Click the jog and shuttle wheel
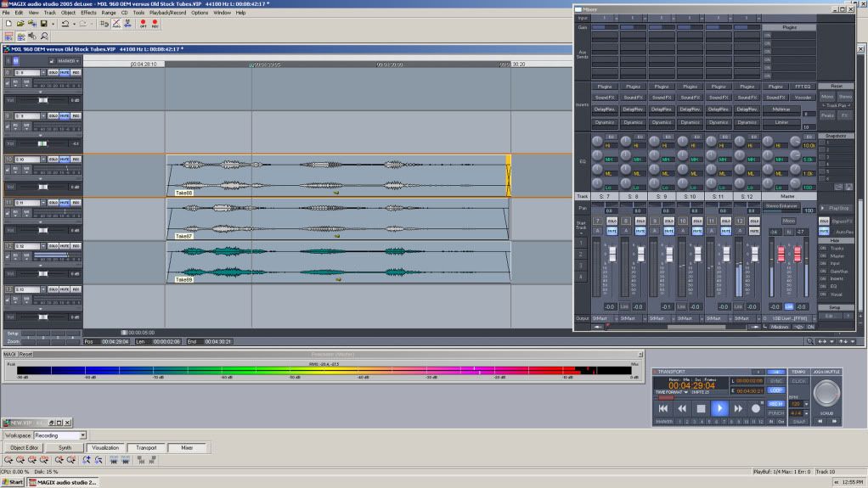Image resolution: width=868 pixels, height=488 pixels. pos(826,393)
